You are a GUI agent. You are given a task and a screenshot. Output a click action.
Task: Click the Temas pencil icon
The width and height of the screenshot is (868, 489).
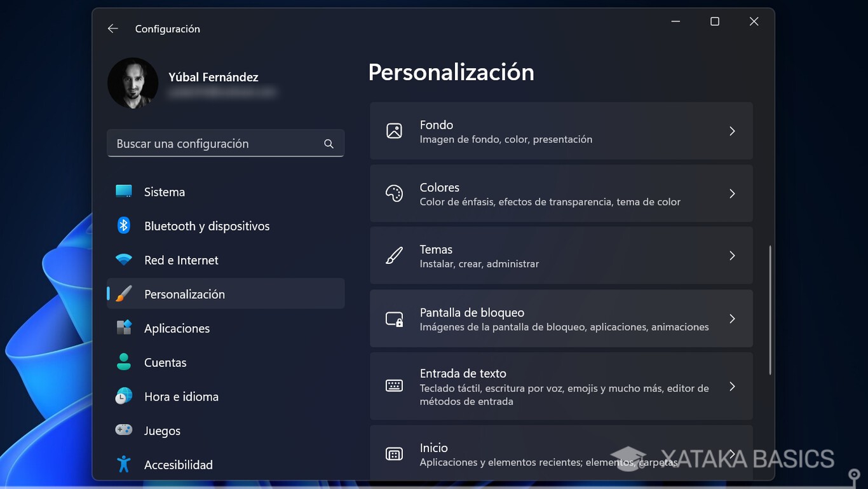point(394,255)
